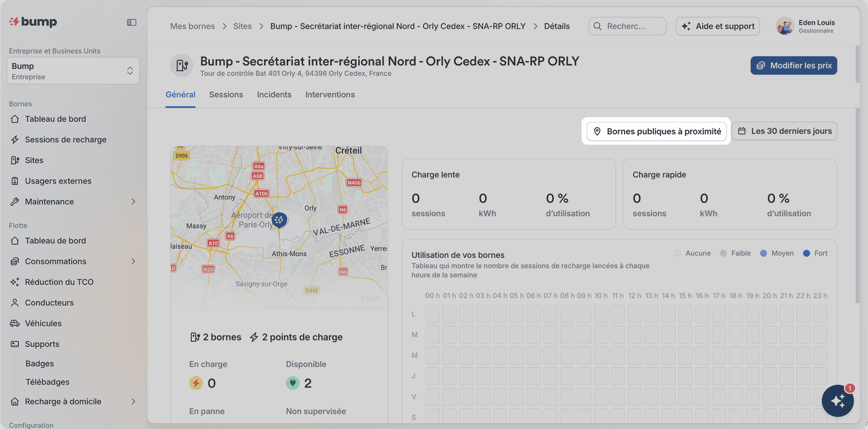Click the station icon beside 2 bornes
868x429 pixels.
pyautogui.click(x=195, y=337)
